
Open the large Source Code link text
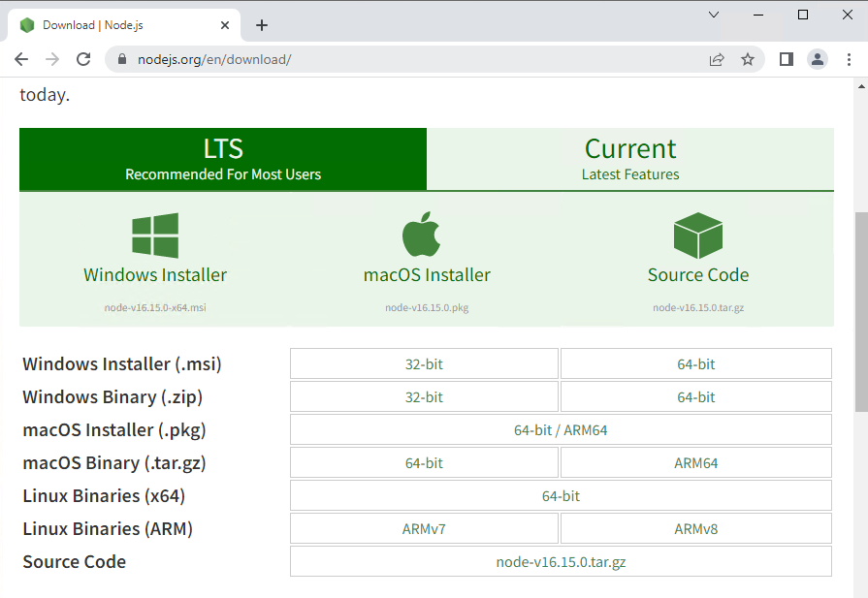pyautogui.click(x=698, y=275)
